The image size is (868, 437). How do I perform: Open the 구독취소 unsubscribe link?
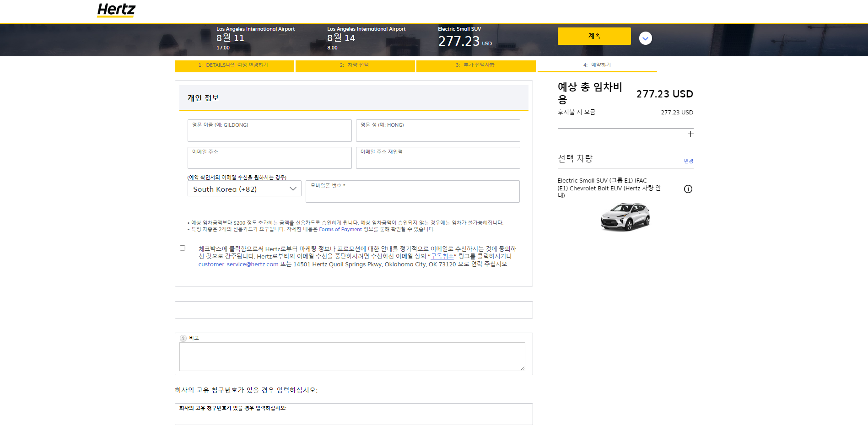(442, 256)
